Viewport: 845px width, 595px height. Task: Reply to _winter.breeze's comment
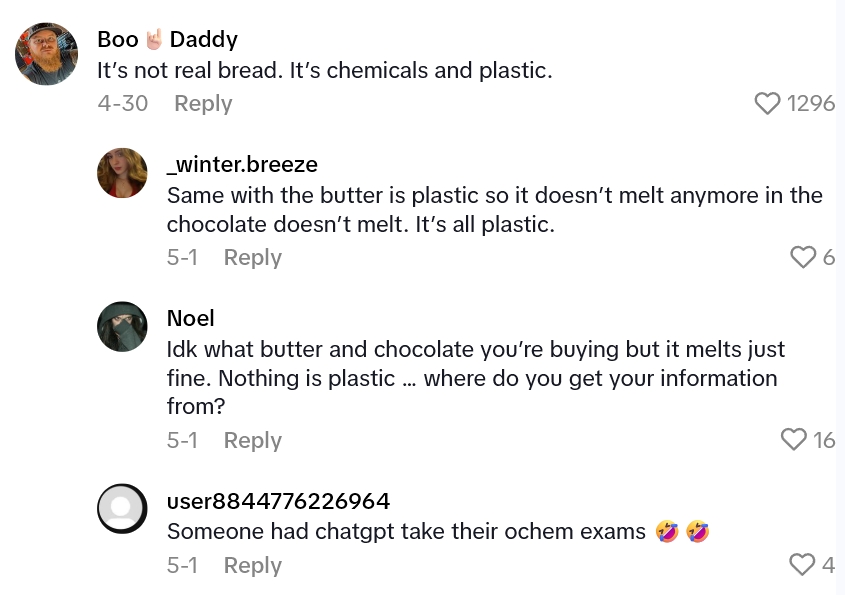pyautogui.click(x=252, y=258)
